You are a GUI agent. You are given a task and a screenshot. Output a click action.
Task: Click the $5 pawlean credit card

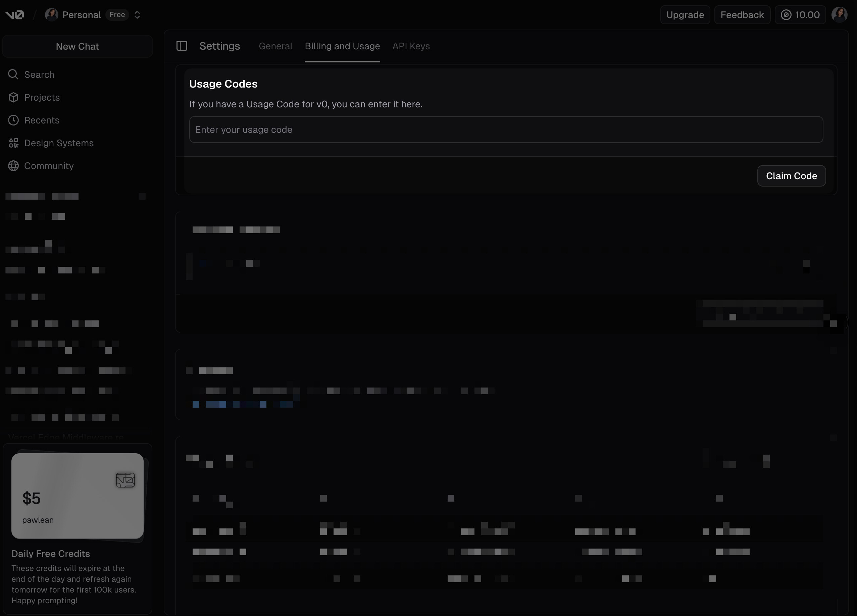click(x=78, y=496)
